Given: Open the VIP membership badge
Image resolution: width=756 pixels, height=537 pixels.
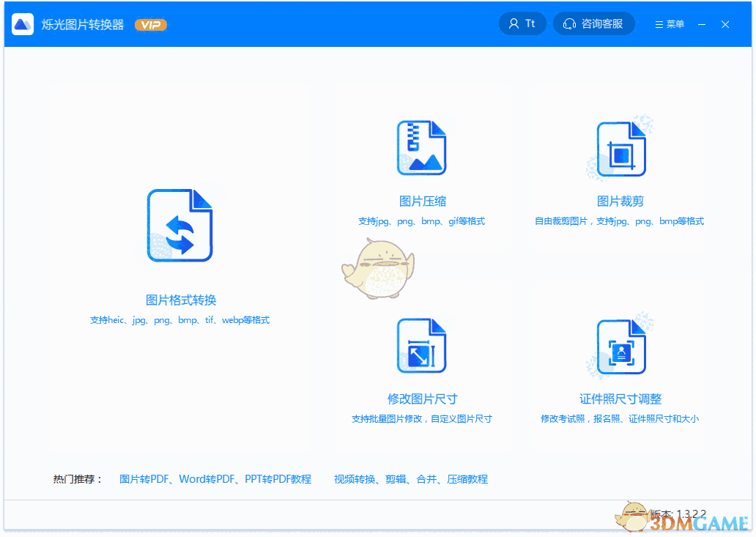Looking at the screenshot, I should point(151,24).
